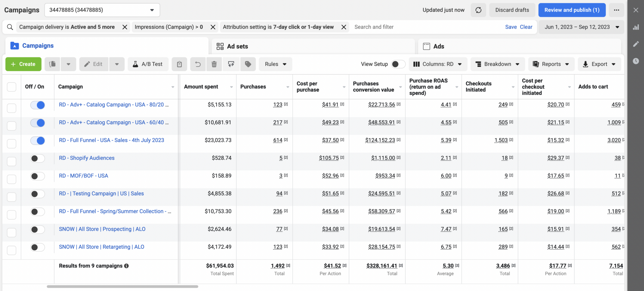The height and width of the screenshot is (291, 644).
Task: Enable the RD - Shopify Audiences campaign
Action: pos(37,158)
